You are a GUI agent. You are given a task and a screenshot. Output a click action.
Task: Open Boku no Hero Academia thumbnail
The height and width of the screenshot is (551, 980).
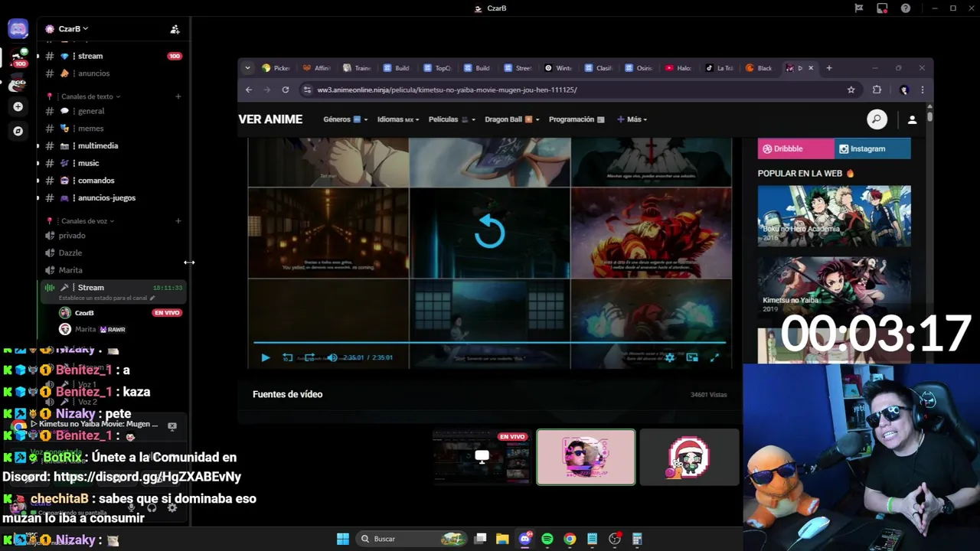pos(835,216)
